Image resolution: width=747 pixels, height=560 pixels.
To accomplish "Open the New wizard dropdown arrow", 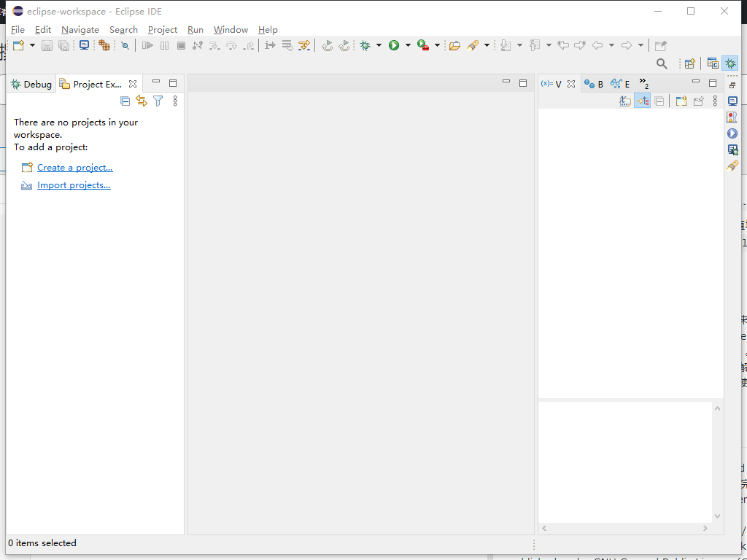I will 32,45.
